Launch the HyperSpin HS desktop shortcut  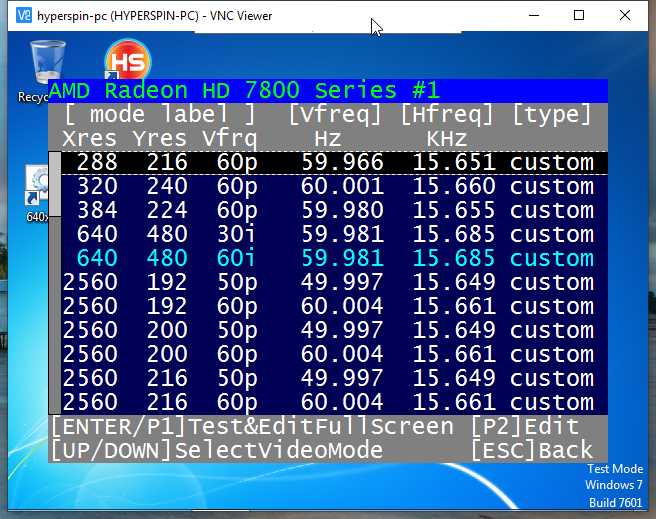(128, 59)
